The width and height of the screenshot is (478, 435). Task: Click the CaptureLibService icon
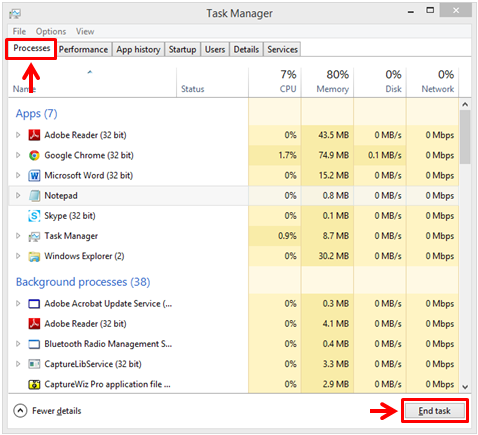click(34, 364)
